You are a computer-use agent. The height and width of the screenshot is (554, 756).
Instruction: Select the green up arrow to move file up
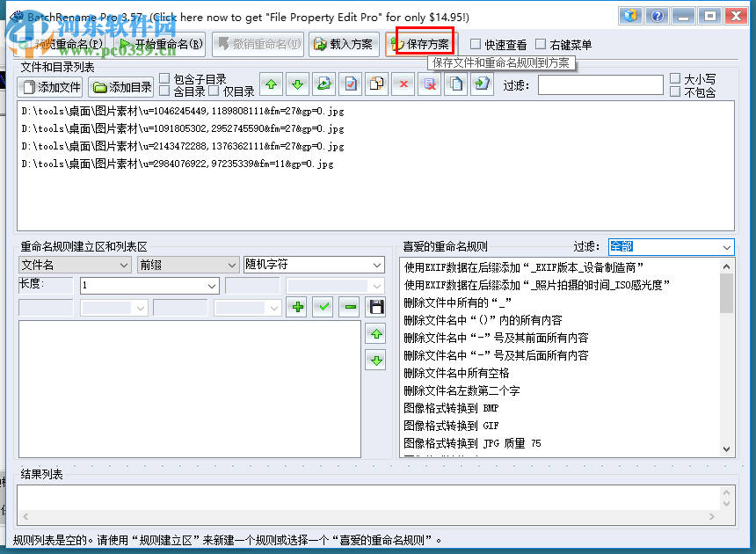(x=272, y=84)
